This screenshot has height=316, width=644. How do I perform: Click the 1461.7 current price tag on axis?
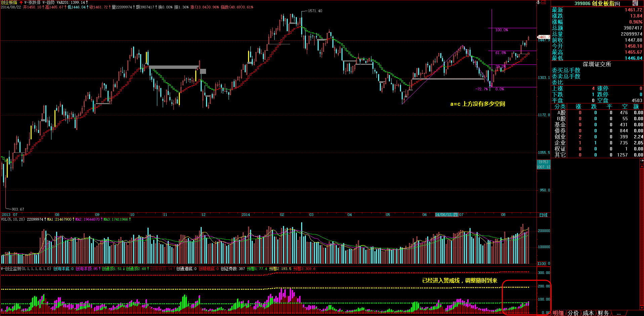click(x=544, y=37)
